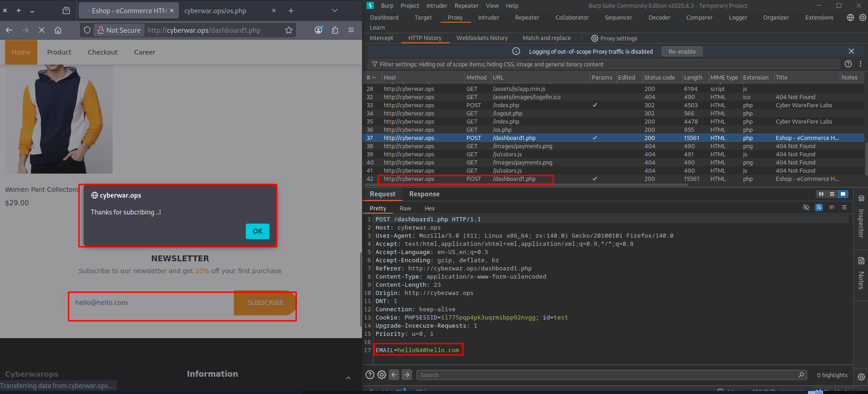Screen dimensions: 868x394
Task: Toggle line wrap in the request editor
Action: coord(818,208)
